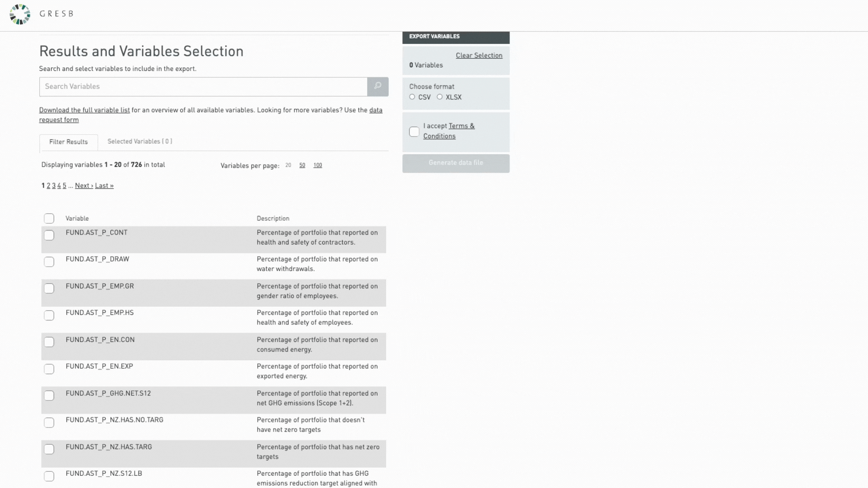Click the GRESB logo icon
The image size is (868, 488).
(x=20, y=14)
